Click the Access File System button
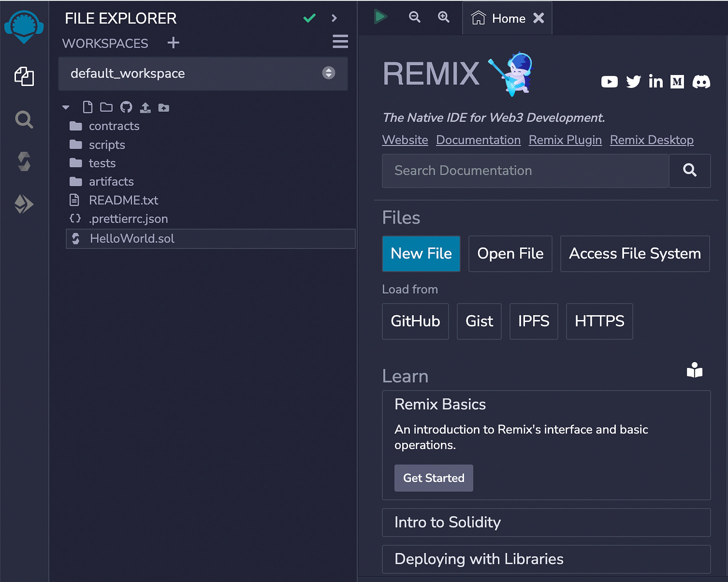728x582 pixels. pos(635,253)
